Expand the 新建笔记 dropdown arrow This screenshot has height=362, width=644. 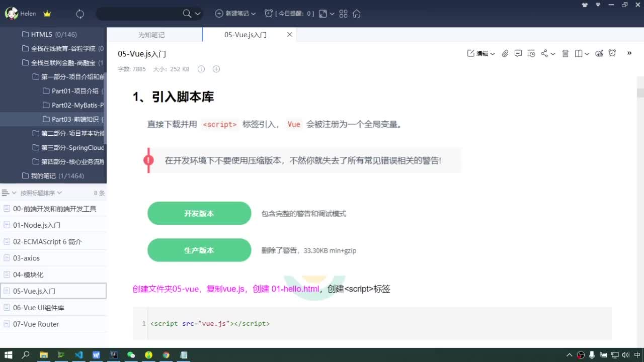(x=254, y=14)
